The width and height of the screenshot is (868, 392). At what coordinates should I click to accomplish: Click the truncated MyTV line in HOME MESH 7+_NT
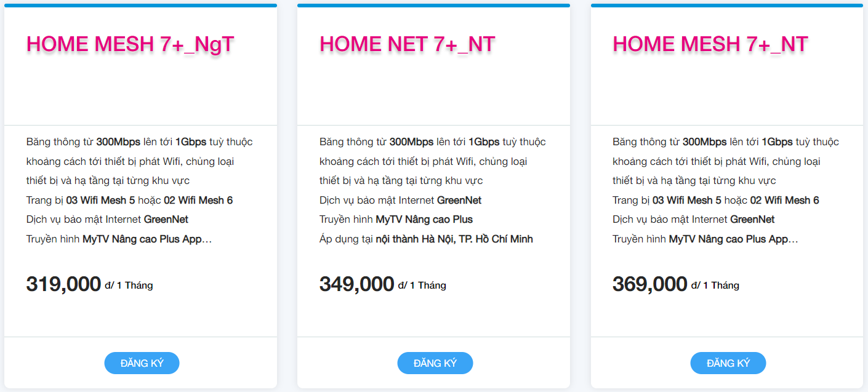pos(705,239)
